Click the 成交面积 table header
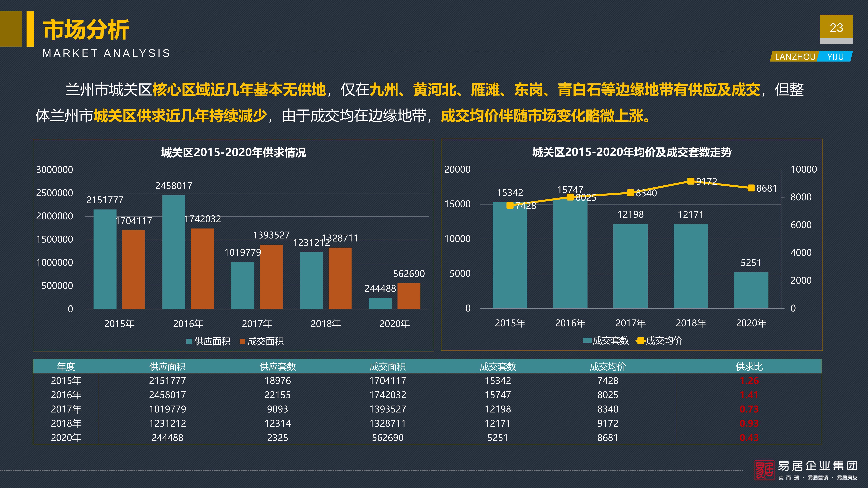The image size is (868, 488). click(x=388, y=366)
